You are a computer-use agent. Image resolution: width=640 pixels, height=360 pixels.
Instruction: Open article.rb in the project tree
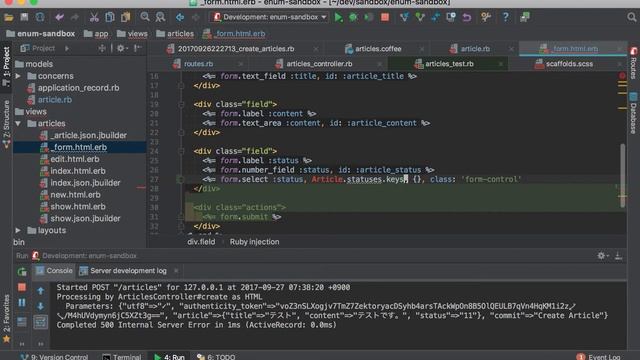coord(55,100)
